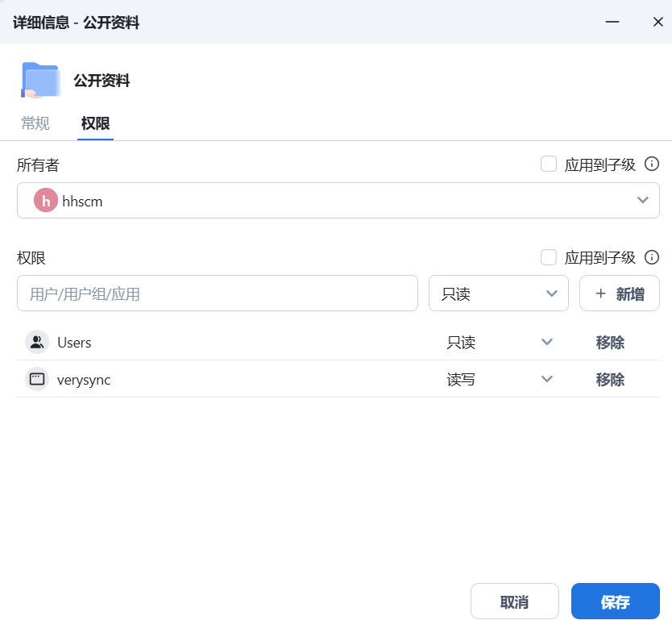This screenshot has height=637, width=672.
Task: Click the hhscm owner avatar icon
Action: pos(46,200)
